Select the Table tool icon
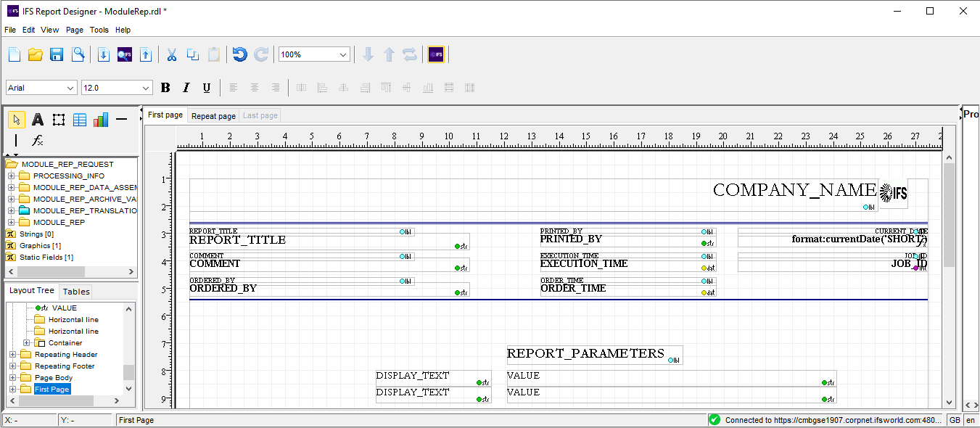 pos(80,120)
